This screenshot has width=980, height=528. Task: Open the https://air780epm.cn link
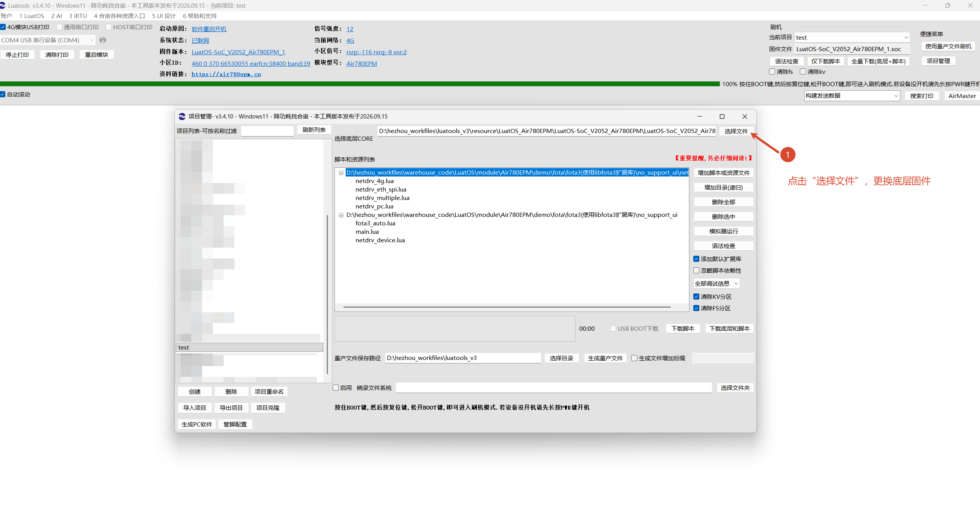tap(226, 74)
